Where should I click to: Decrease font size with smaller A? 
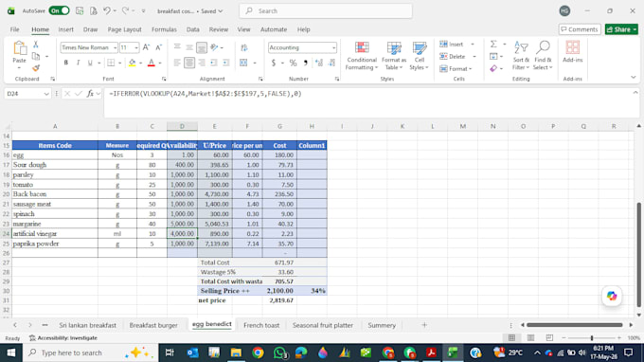158,47
